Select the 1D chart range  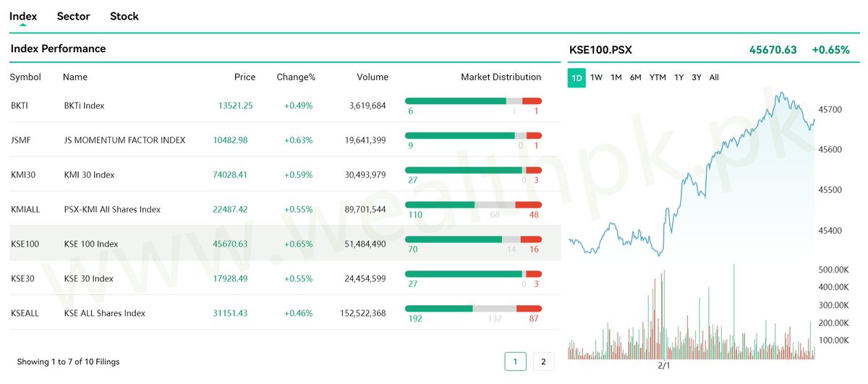pos(576,77)
